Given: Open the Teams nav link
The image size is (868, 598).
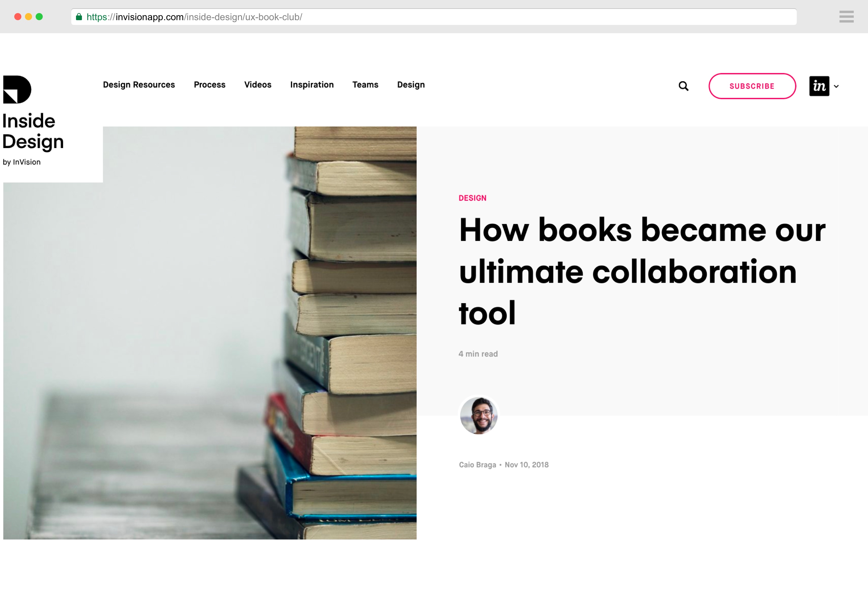Looking at the screenshot, I should pos(365,85).
